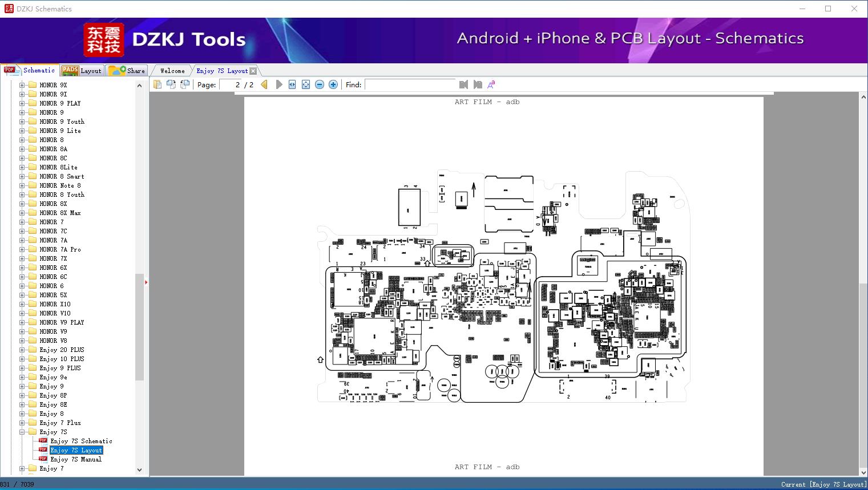Click the tree panel scroll down arrow

[139, 470]
